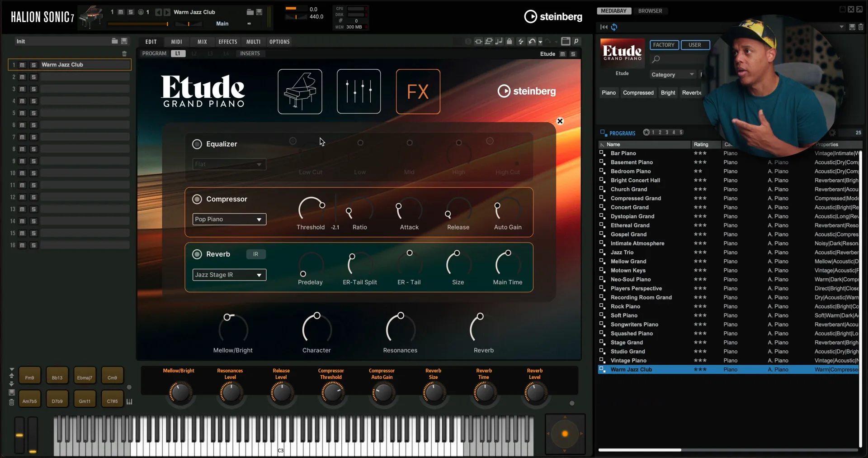Image resolution: width=868 pixels, height=458 pixels.
Task: Click the 'p' player view icon
Action: coord(576,41)
